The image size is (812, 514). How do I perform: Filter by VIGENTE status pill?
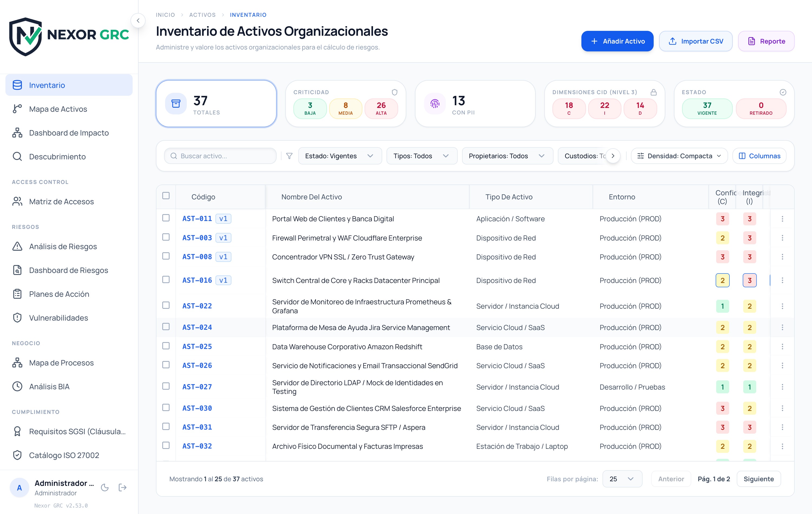pos(707,108)
